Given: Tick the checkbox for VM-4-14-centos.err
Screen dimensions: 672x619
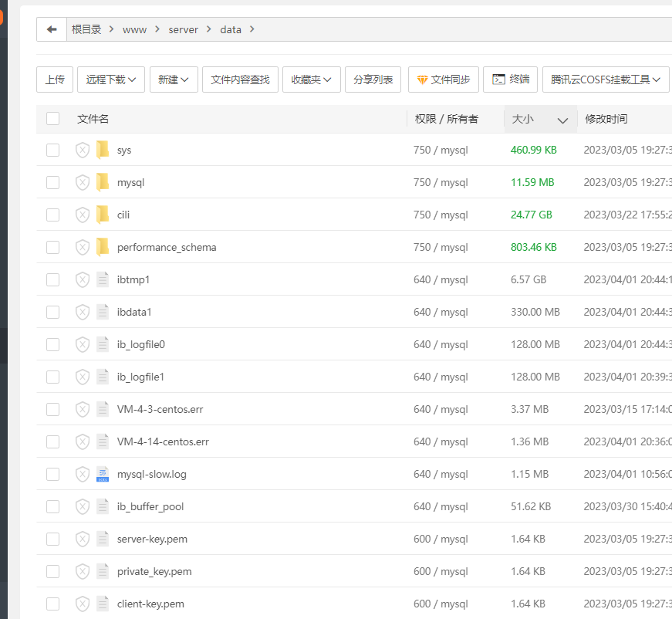Looking at the screenshot, I should tap(52, 442).
